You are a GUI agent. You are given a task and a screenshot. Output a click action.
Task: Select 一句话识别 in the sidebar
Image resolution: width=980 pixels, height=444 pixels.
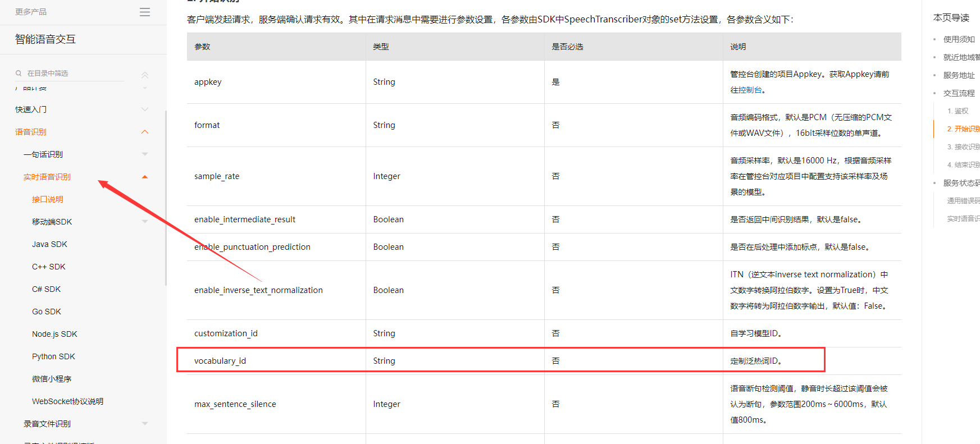pos(43,154)
